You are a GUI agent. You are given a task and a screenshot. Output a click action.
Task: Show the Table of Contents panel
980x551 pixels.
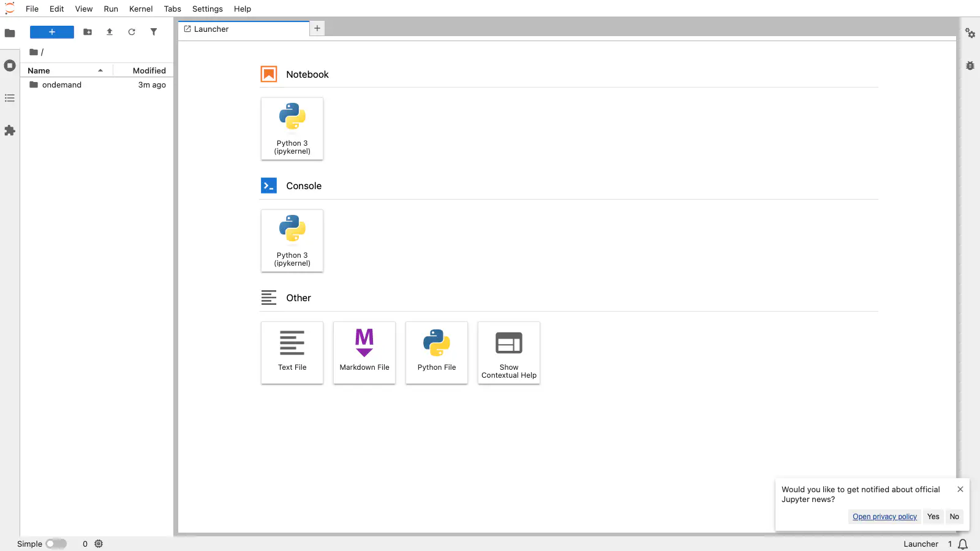pyautogui.click(x=10, y=98)
